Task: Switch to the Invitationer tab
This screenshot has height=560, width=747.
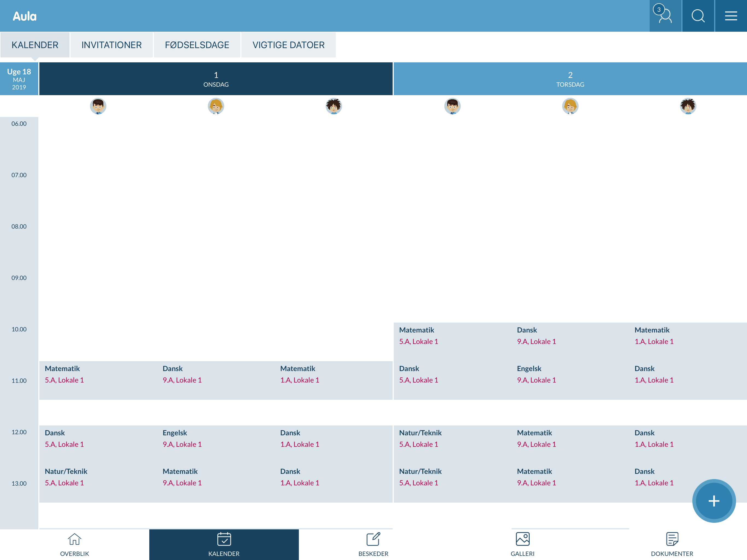Action: pyautogui.click(x=112, y=45)
